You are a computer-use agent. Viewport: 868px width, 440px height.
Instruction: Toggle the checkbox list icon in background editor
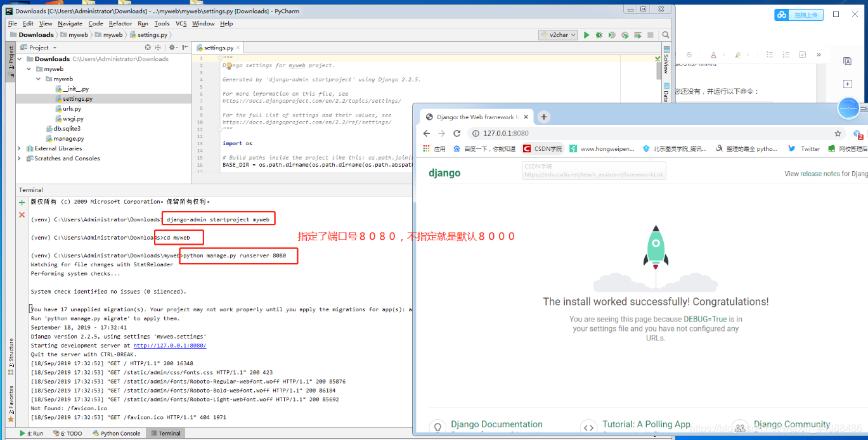803,55
